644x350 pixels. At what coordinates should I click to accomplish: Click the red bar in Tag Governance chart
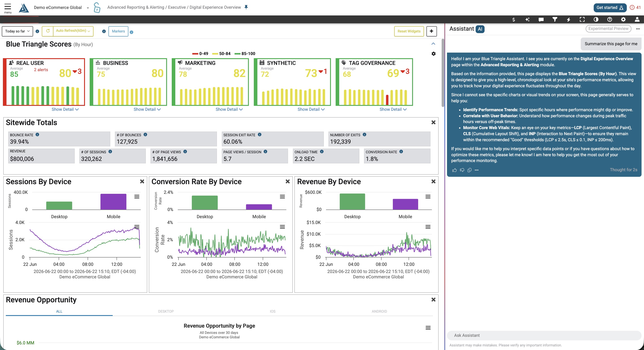pos(387,100)
